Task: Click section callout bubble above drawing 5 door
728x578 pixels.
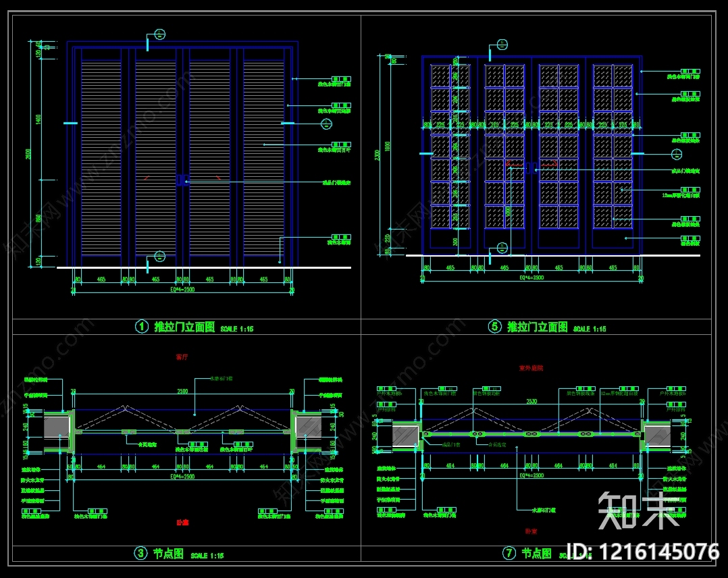Action: point(502,45)
